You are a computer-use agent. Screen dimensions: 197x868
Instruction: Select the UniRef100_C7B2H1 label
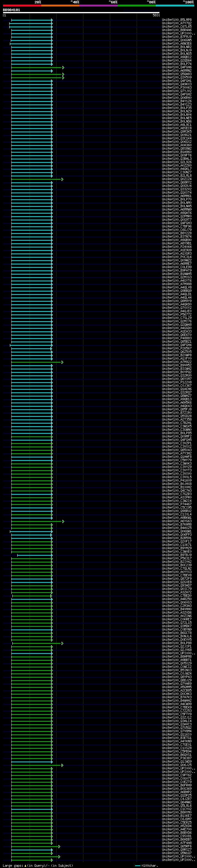click(x=177, y=423)
